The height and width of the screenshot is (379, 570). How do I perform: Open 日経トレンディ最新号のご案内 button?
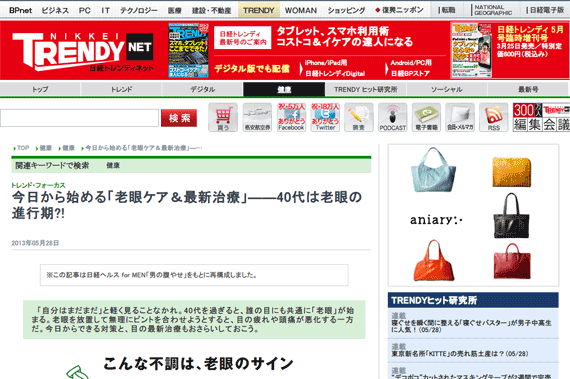click(242, 38)
